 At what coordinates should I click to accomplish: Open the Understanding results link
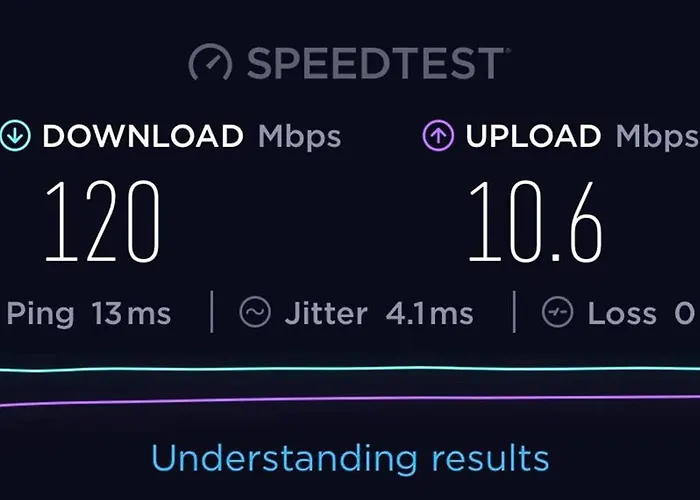(x=350, y=458)
